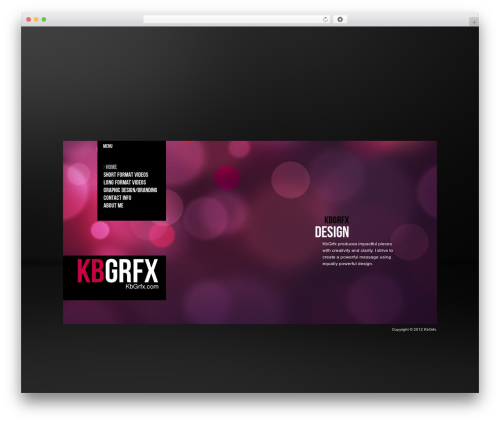Click the KbGrfx.com text under the logo

142,287
